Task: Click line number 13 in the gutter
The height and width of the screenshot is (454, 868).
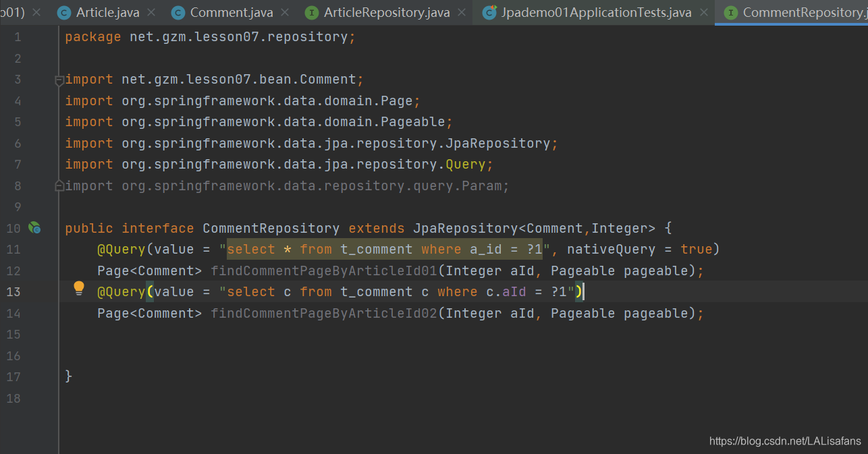Action: tap(14, 292)
